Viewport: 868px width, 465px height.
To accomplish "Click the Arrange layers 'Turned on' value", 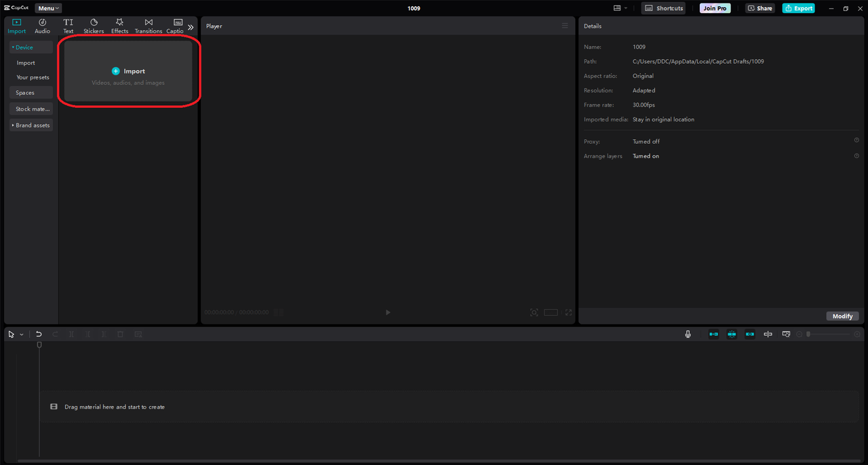I will pos(646,156).
